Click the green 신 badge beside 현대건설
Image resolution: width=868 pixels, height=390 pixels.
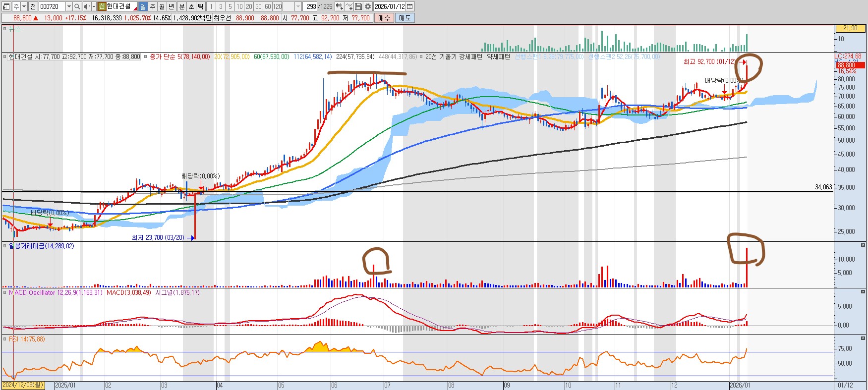[102, 6]
